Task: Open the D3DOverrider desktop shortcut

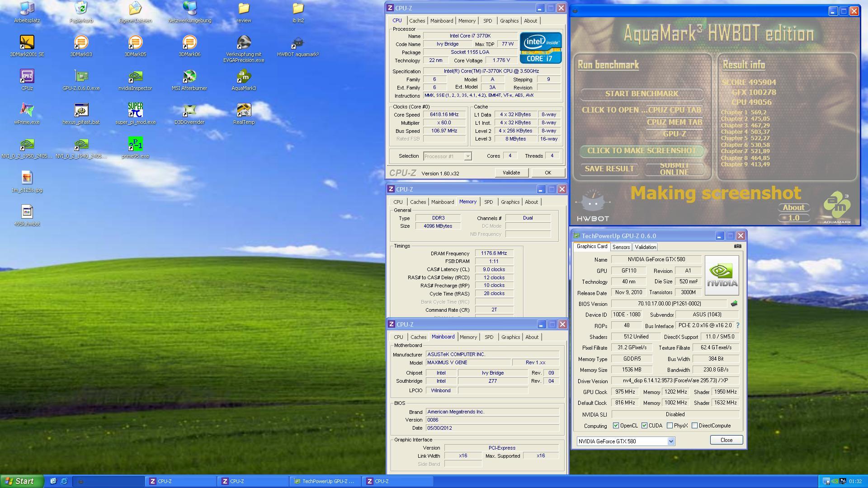Action: click(189, 113)
